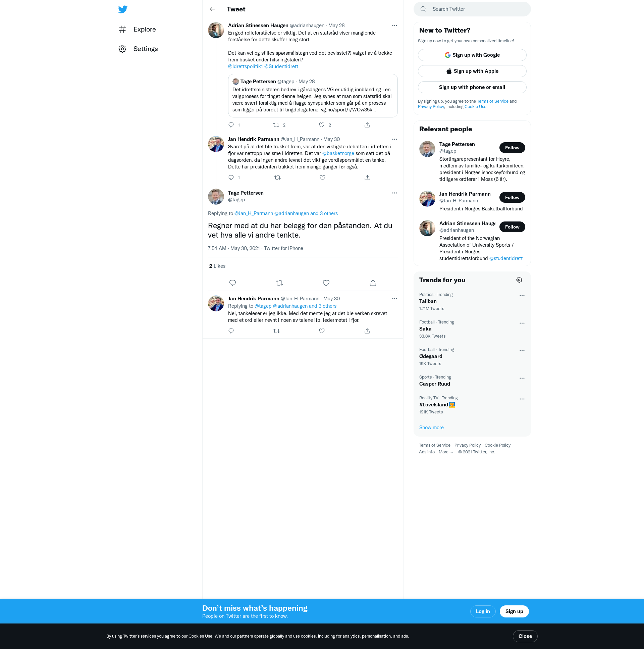
Task: Share Tage Pettersen's main tweet
Action: pos(373,283)
